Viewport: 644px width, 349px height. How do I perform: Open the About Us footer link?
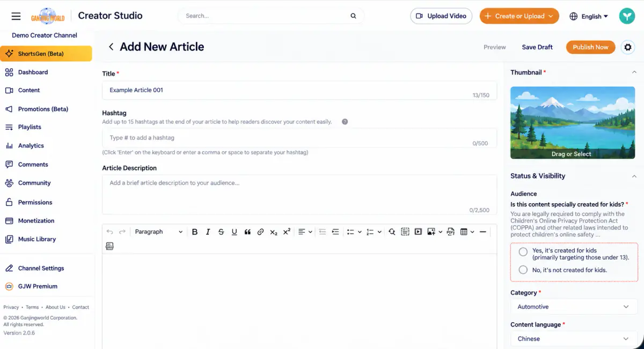(x=55, y=307)
